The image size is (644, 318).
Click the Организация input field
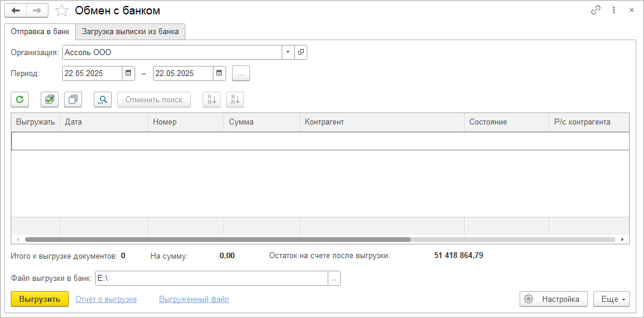coord(172,52)
